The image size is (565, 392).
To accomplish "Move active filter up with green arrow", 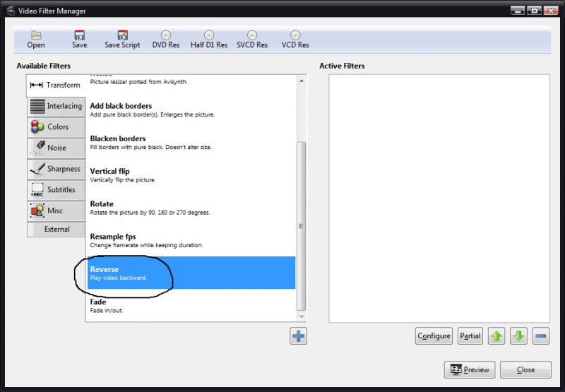I will [496, 336].
